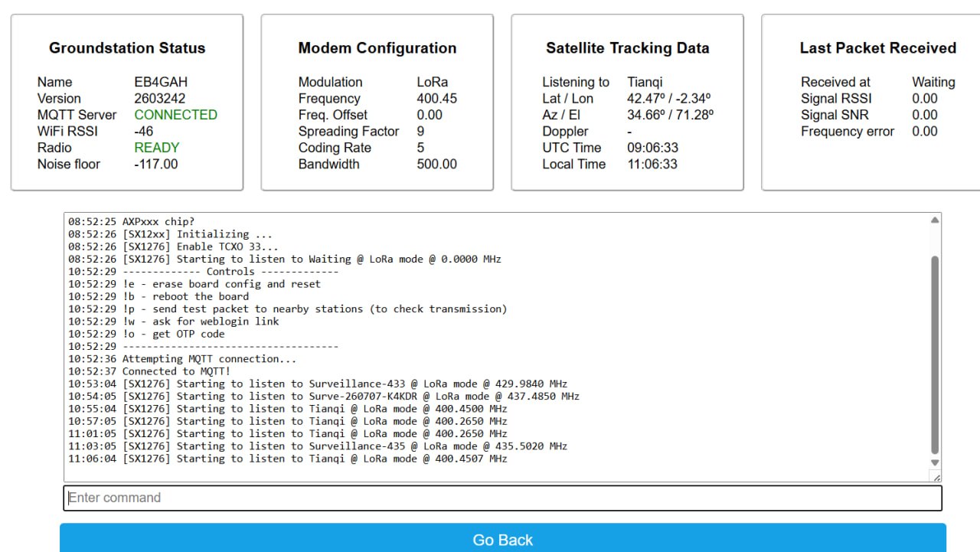The width and height of the screenshot is (980, 552).
Task: Click station name value EB4GAH
Action: pyautogui.click(x=161, y=82)
